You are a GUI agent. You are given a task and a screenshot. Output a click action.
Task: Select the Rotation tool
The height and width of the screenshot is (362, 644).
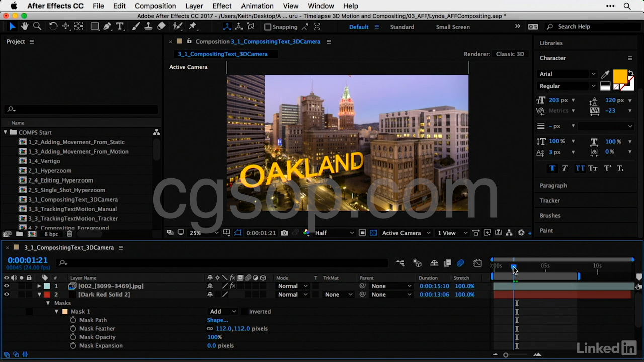[53, 27]
